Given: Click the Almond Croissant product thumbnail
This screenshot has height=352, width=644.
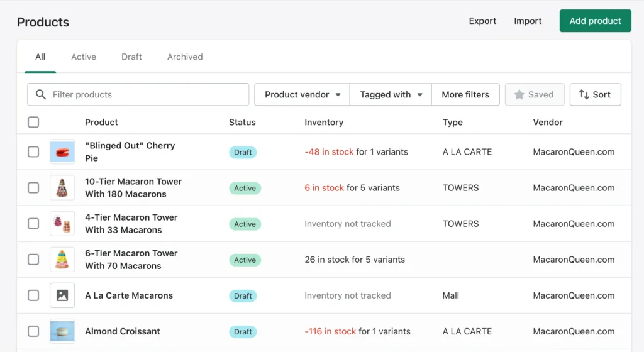Looking at the screenshot, I should (x=62, y=331).
